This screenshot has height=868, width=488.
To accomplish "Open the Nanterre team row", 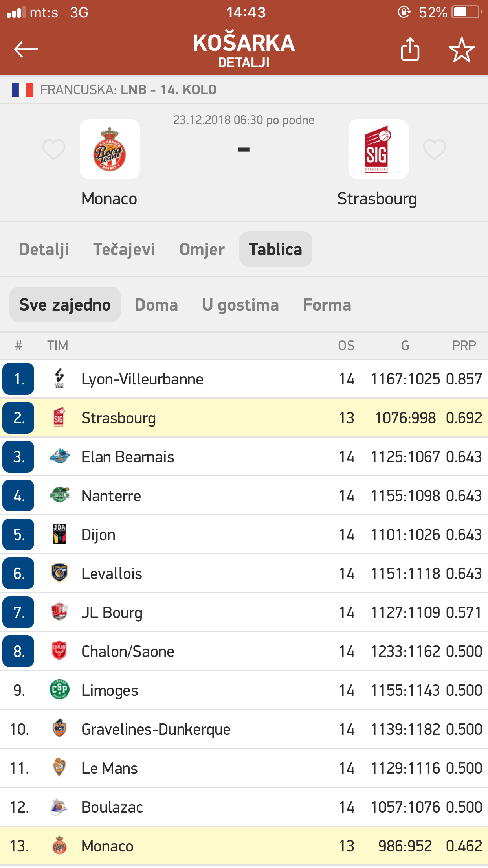I will tap(244, 496).
